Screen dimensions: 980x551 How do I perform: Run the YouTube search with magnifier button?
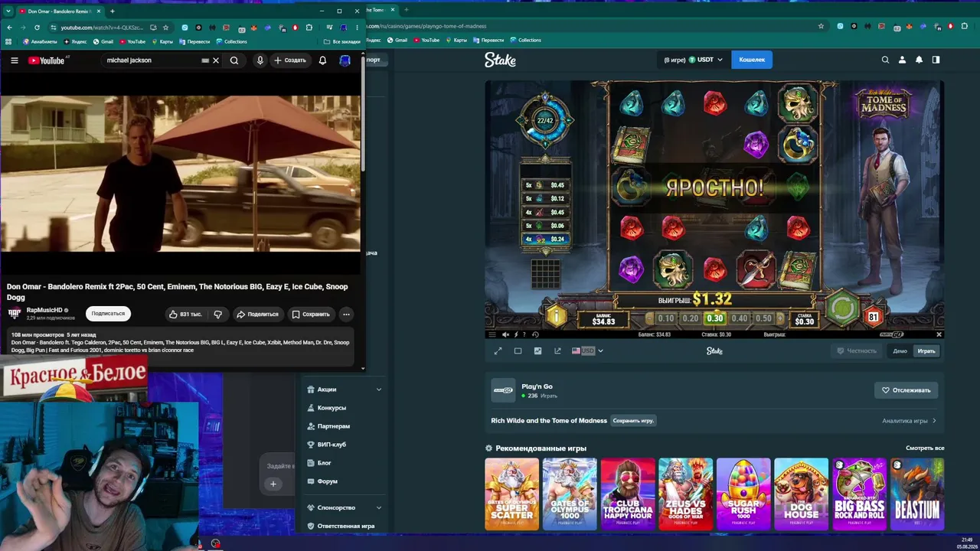pyautogui.click(x=234, y=60)
